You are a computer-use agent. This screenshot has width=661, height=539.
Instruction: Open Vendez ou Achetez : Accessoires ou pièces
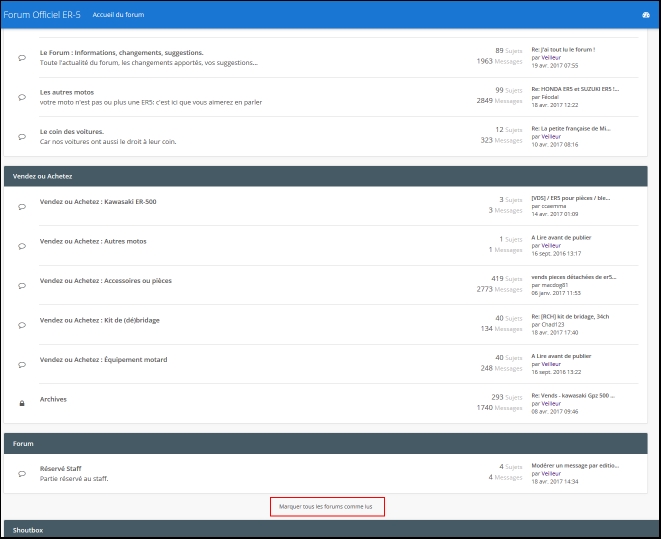pos(105,281)
